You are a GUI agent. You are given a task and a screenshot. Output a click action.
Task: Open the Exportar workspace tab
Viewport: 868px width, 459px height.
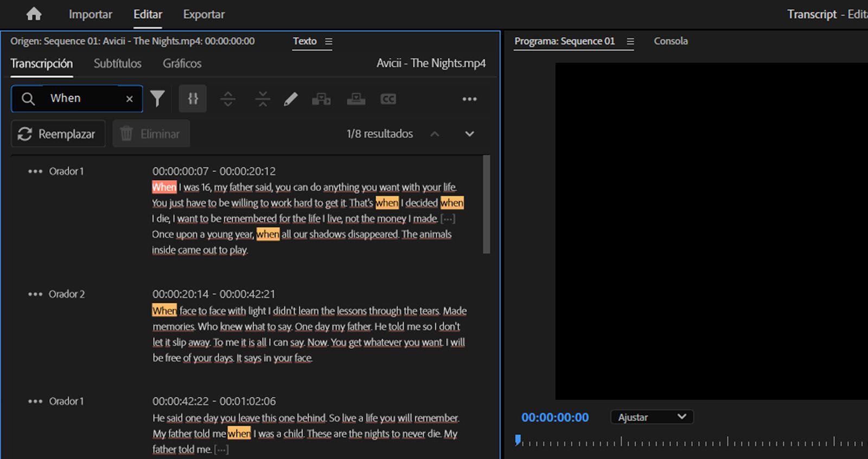(203, 15)
